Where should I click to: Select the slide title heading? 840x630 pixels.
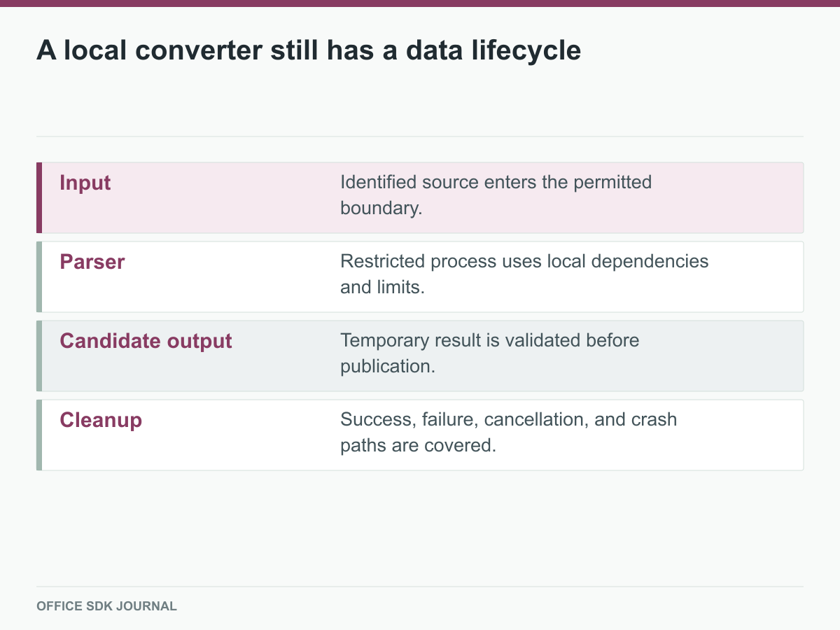click(309, 50)
